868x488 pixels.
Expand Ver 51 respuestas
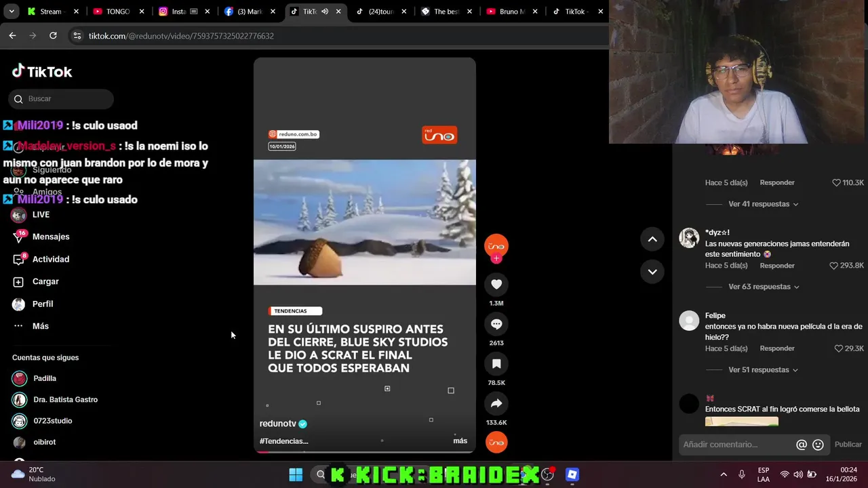763,370
